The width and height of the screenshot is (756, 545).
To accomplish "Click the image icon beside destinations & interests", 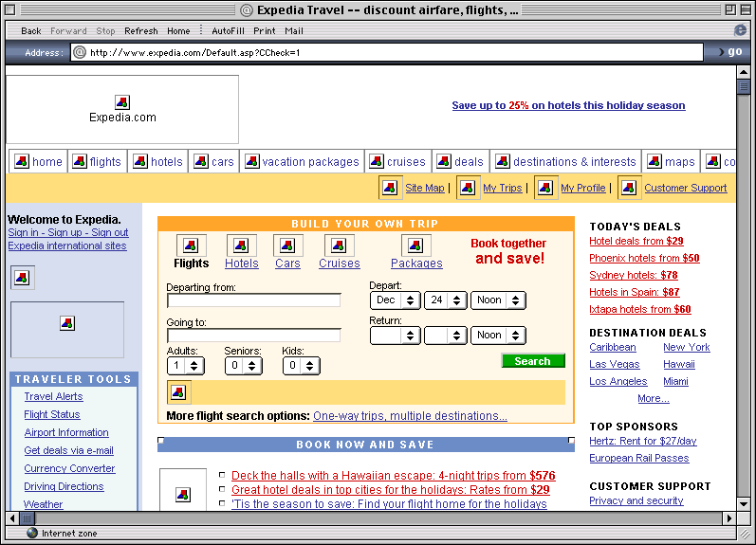I will 503,161.
